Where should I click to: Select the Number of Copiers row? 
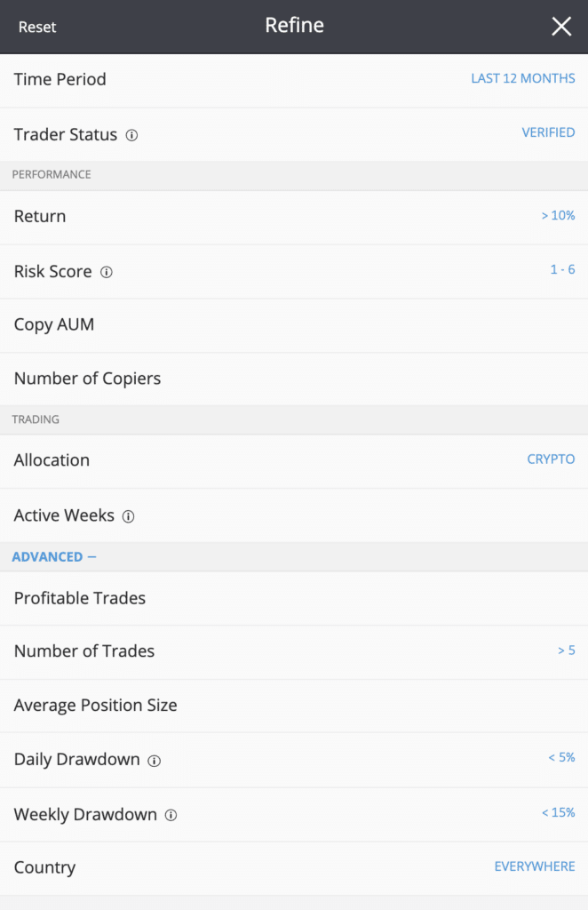tap(294, 379)
